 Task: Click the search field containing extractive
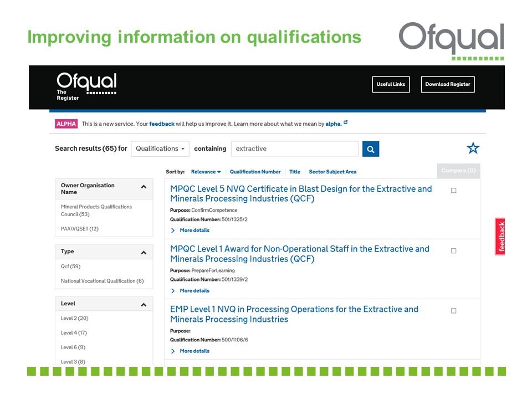[x=295, y=149]
